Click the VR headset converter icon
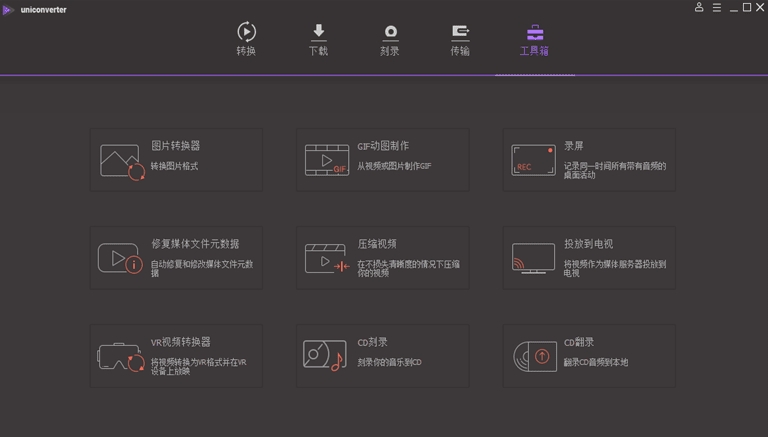 (121, 357)
